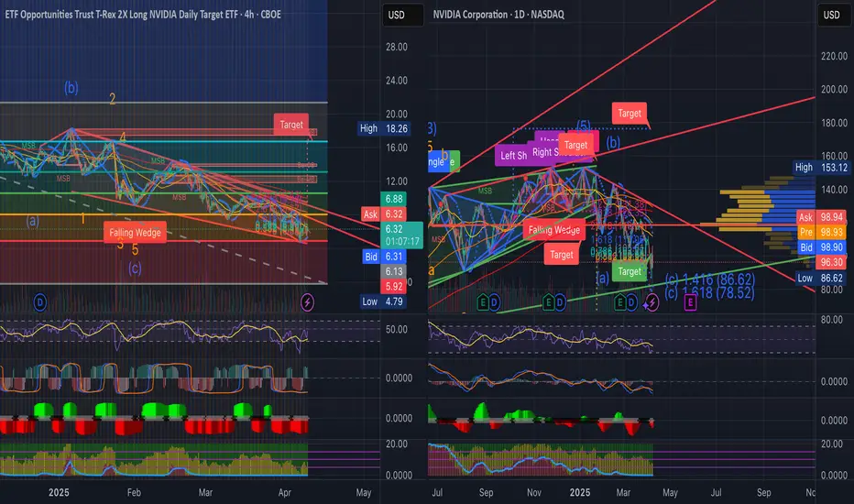Click 2025 on the NVIDIA time axis

[x=579, y=493]
